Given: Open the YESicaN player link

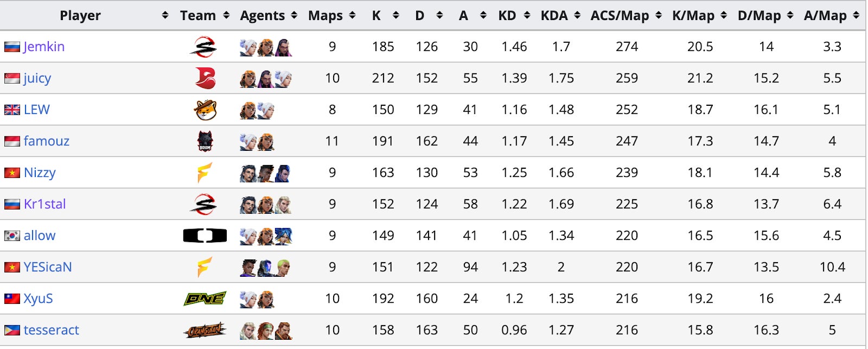Looking at the screenshot, I should (x=48, y=267).
